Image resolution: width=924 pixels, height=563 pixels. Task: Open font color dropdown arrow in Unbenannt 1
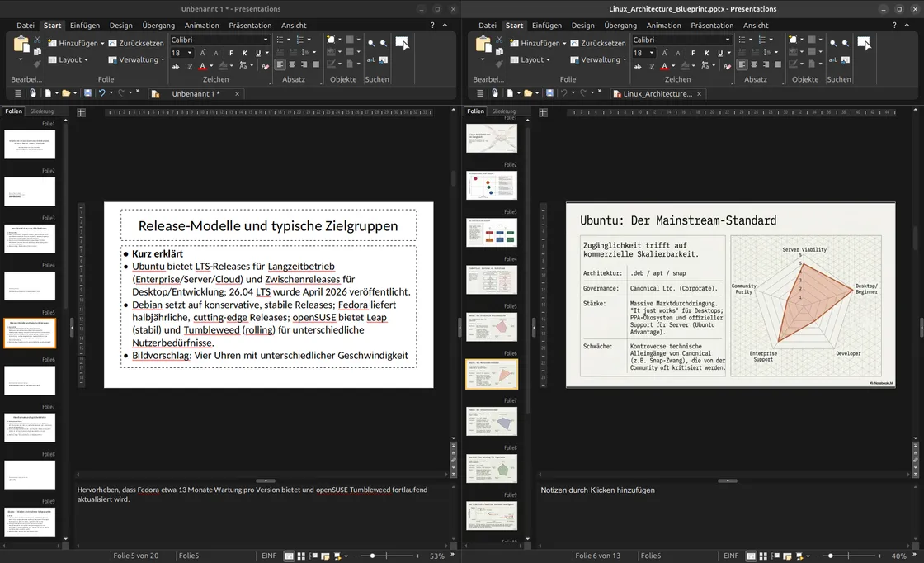[x=211, y=66]
